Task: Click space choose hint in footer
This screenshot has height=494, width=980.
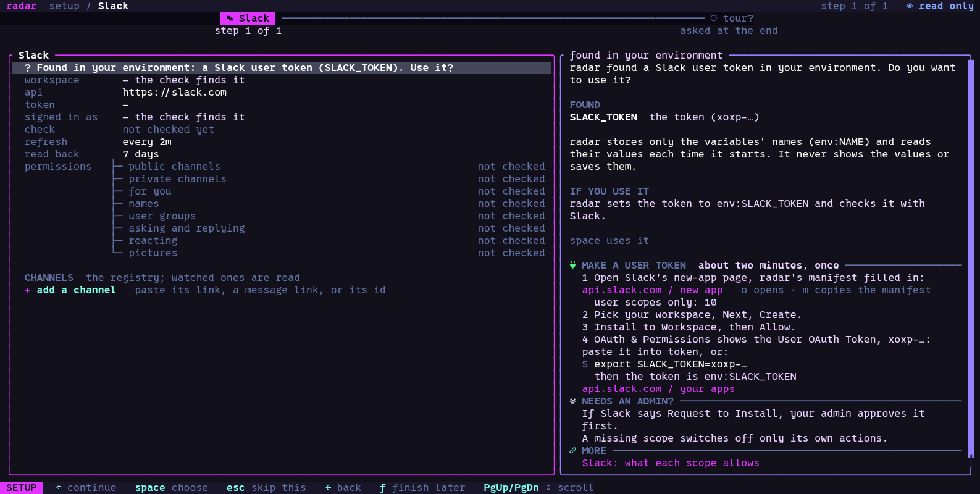Action: 172,488
